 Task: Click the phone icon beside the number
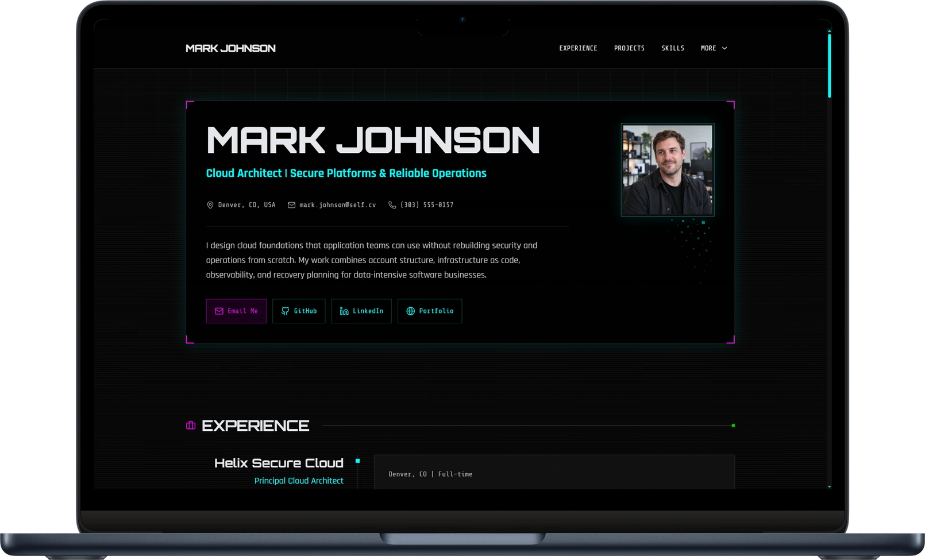392,205
